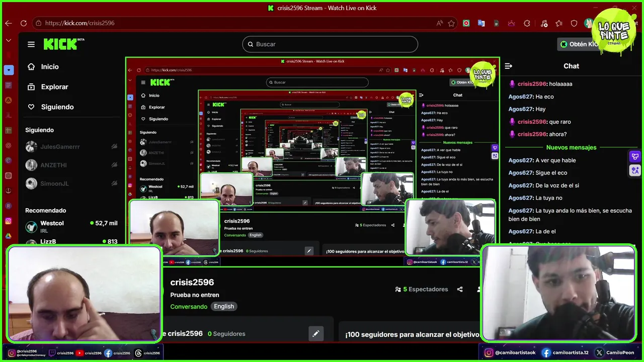Reload the page with refresh icon
This screenshot has height=362, width=644.
click(x=24, y=23)
